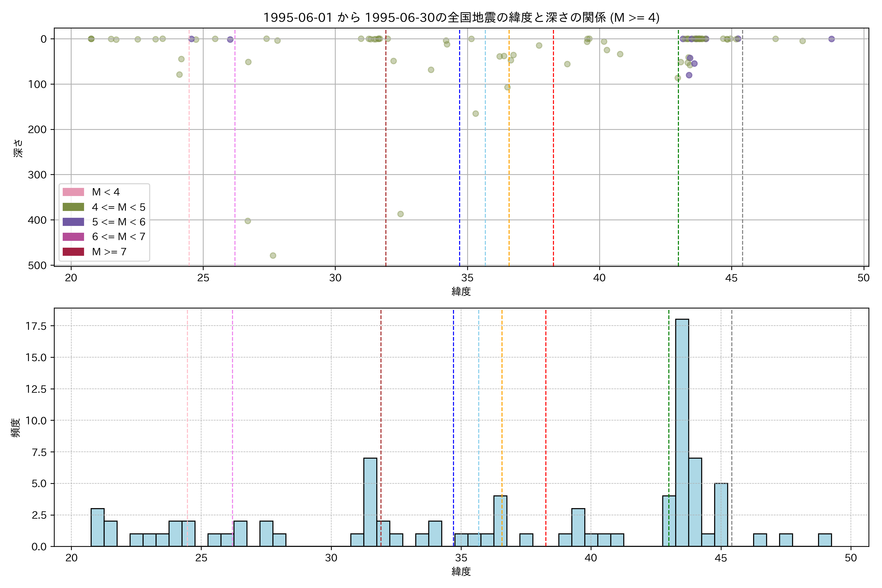Image resolution: width=882 pixels, height=588 pixels.
Task: Click the crimson M >= 7 legend swatch
Action: coord(73,252)
